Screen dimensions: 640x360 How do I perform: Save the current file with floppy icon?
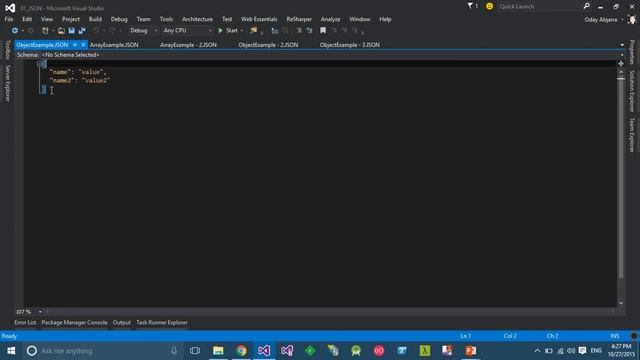[71, 31]
